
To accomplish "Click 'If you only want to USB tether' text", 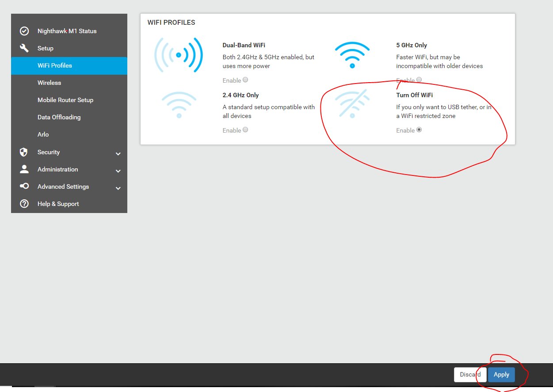I will pos(444,111).
